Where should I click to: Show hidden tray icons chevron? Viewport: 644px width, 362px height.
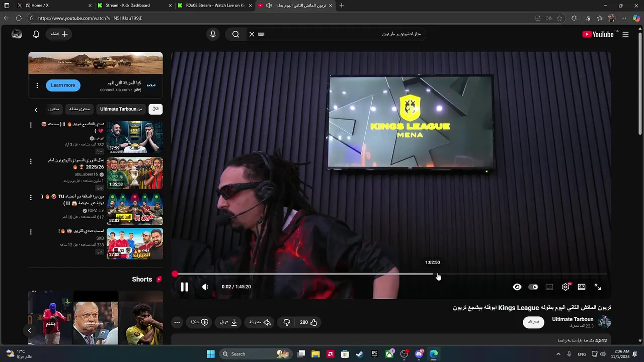point(558,354)
